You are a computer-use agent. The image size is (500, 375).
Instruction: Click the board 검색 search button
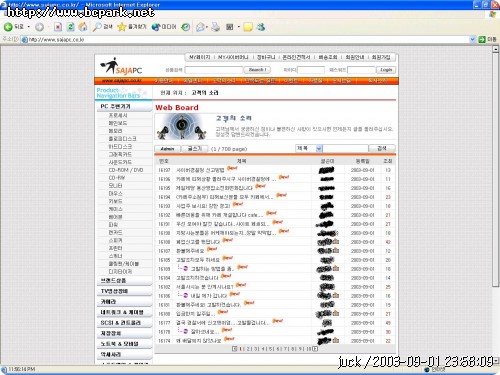(x=382, y=148)
